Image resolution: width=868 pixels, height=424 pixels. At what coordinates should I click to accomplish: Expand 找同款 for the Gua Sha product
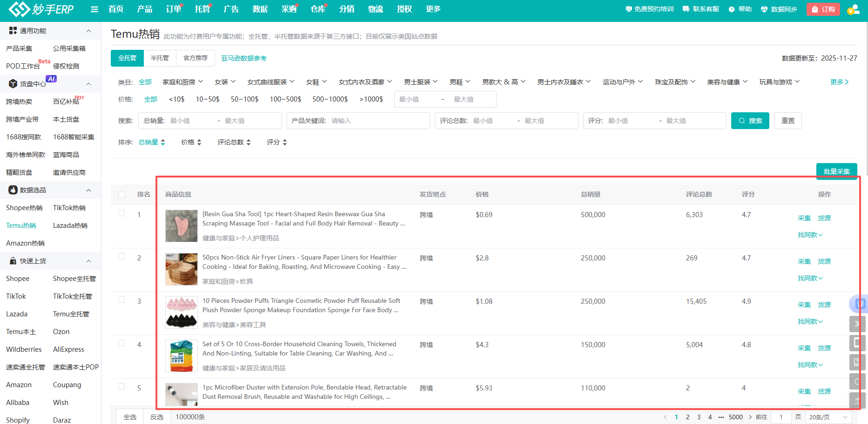pos(810,235)
